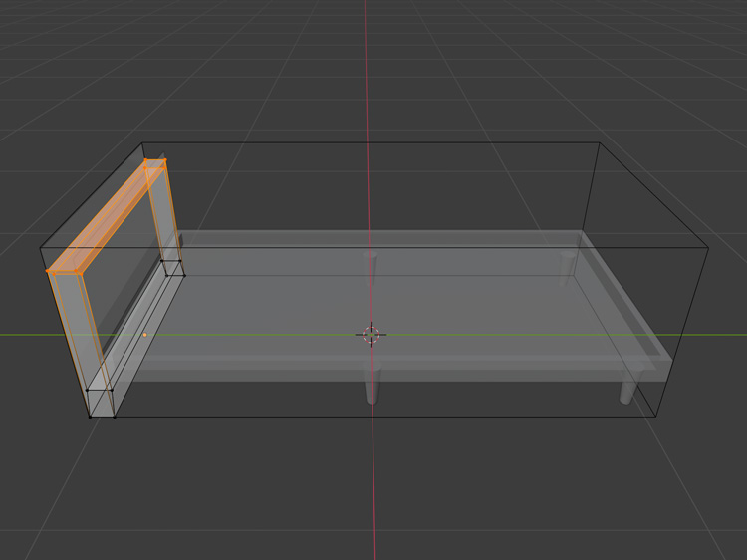Image resolution: width=747 pixels, height=560 pixels.
Task: Select the headboard's top-left front orange vertex
Action: click(48, 271)
